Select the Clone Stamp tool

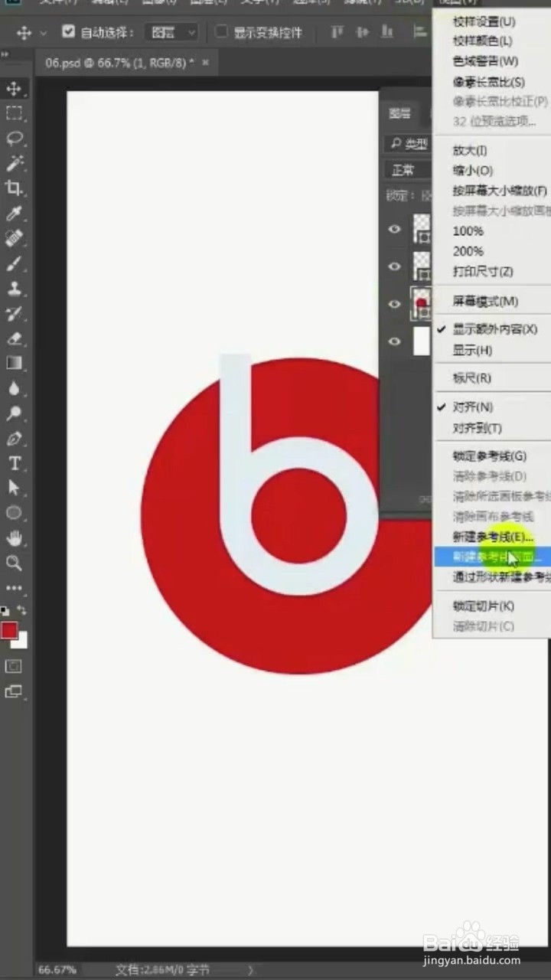tap(14, 289)
